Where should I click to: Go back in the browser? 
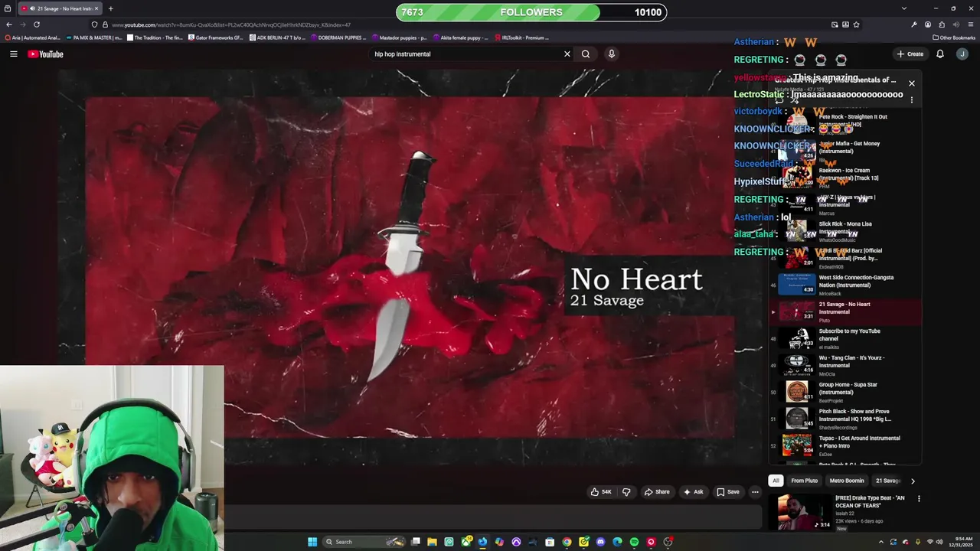(9, 24)
